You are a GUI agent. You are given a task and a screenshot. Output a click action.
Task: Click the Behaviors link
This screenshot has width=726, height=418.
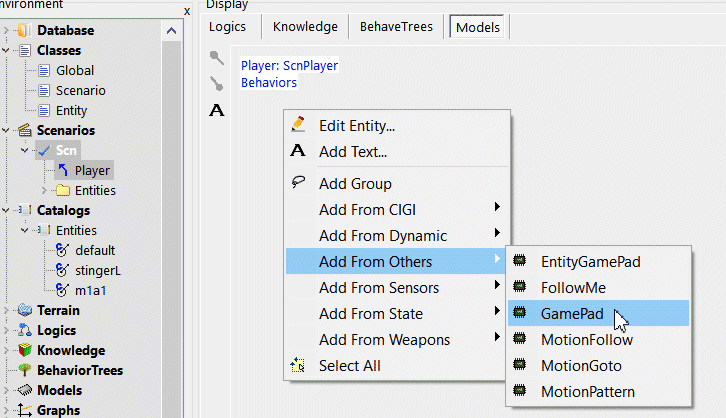click(x=268, y=82)
